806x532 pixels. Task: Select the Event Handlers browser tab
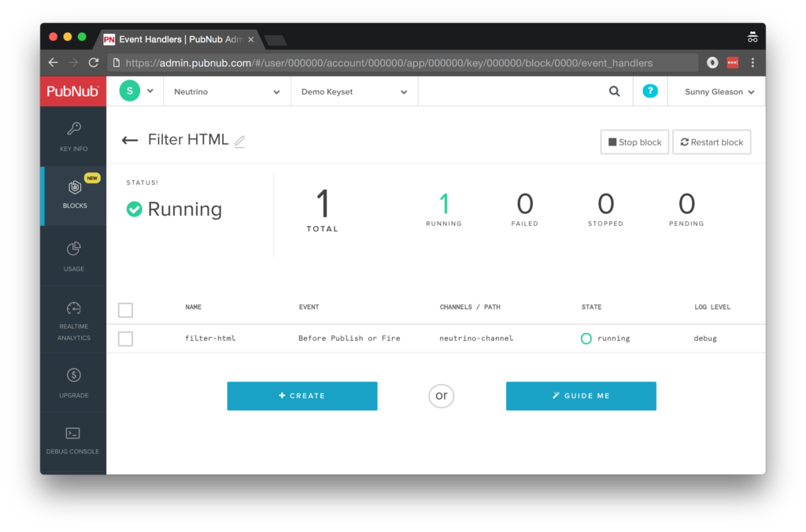(x=177, y=39)
